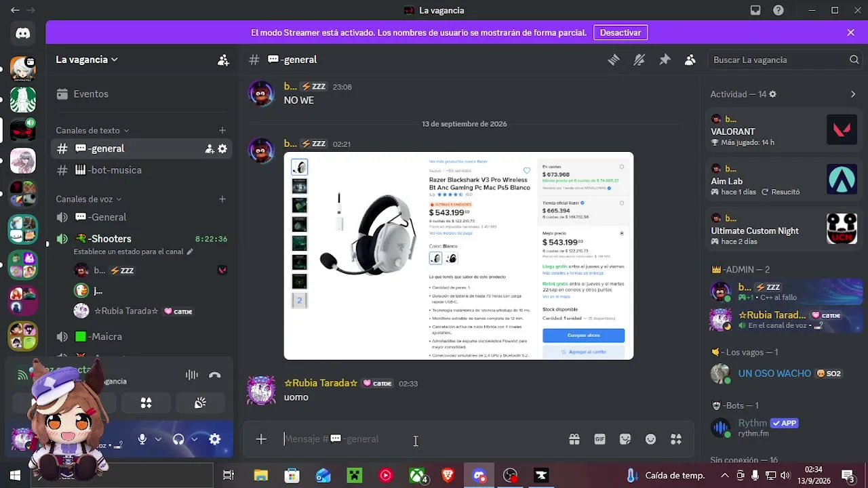Open the VALORANT activity card
The image size is (868, 488).
(784, 129)
